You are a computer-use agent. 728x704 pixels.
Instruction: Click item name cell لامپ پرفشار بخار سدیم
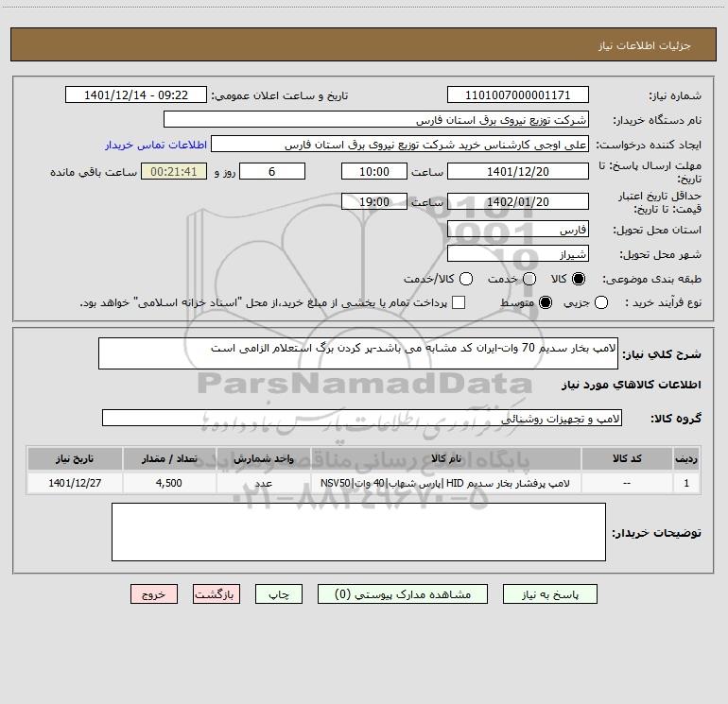pyautogui.click(x=445, y=483)
